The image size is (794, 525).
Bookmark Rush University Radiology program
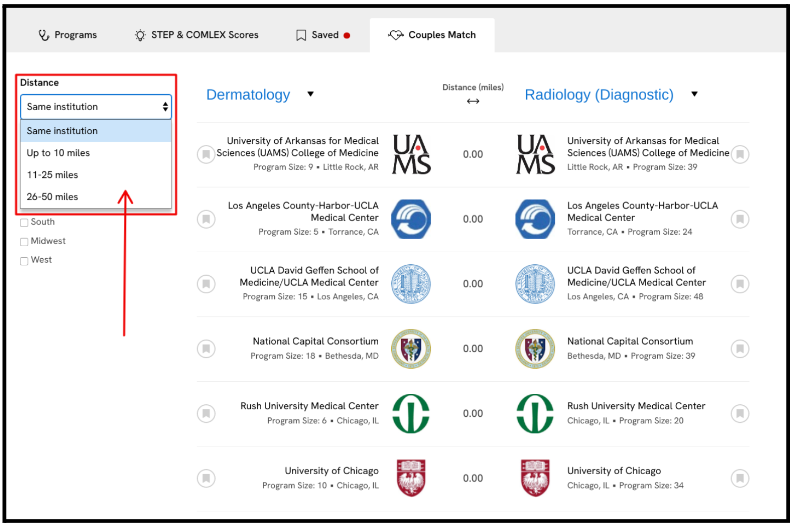740,413
